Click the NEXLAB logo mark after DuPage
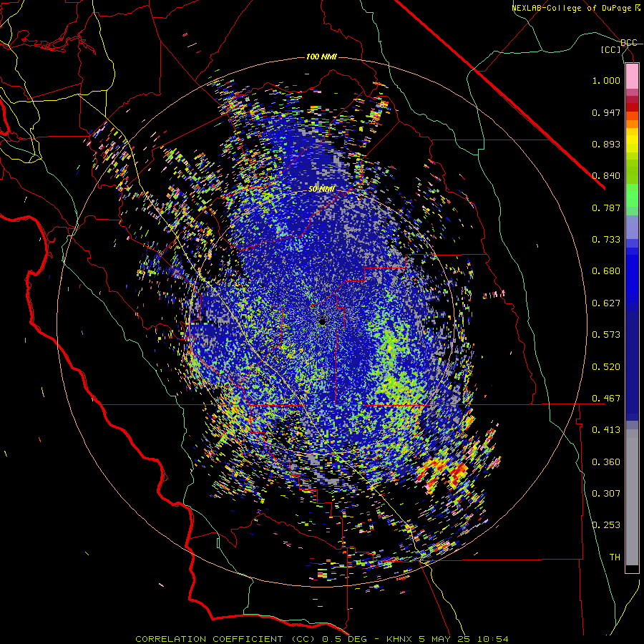This screenshot has height=644, width=644. [638, 8]
